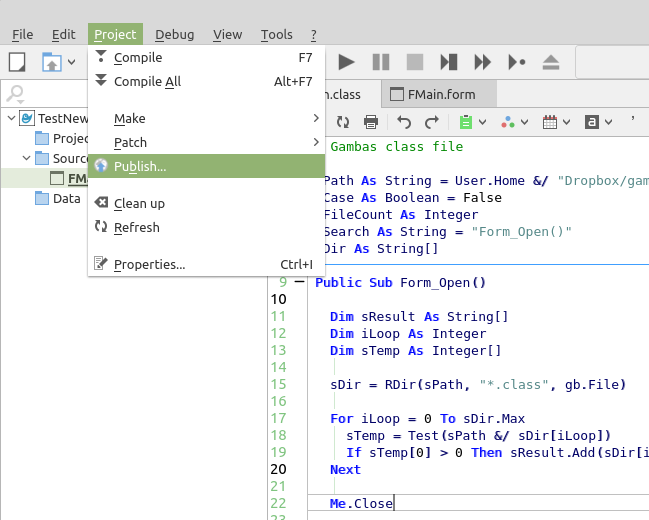This screenshot has height=520, width=649.
Task: Open the Debug menu
Action: point(174,34)
